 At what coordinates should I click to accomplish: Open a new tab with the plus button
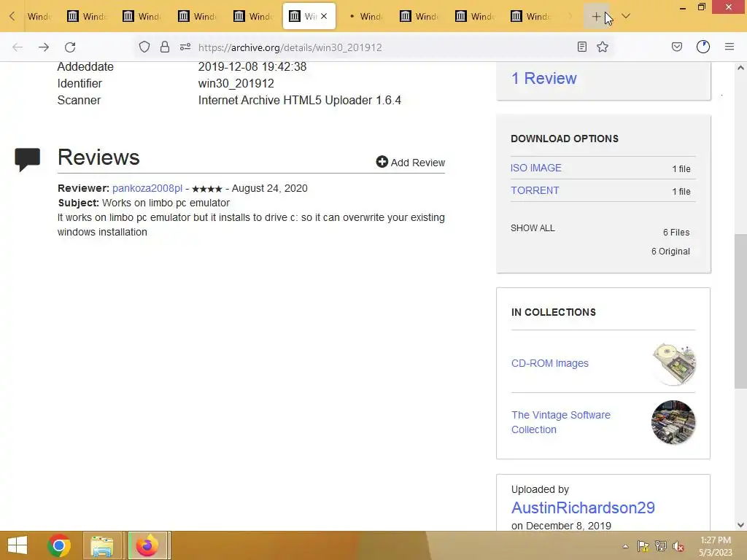(596, 17)
